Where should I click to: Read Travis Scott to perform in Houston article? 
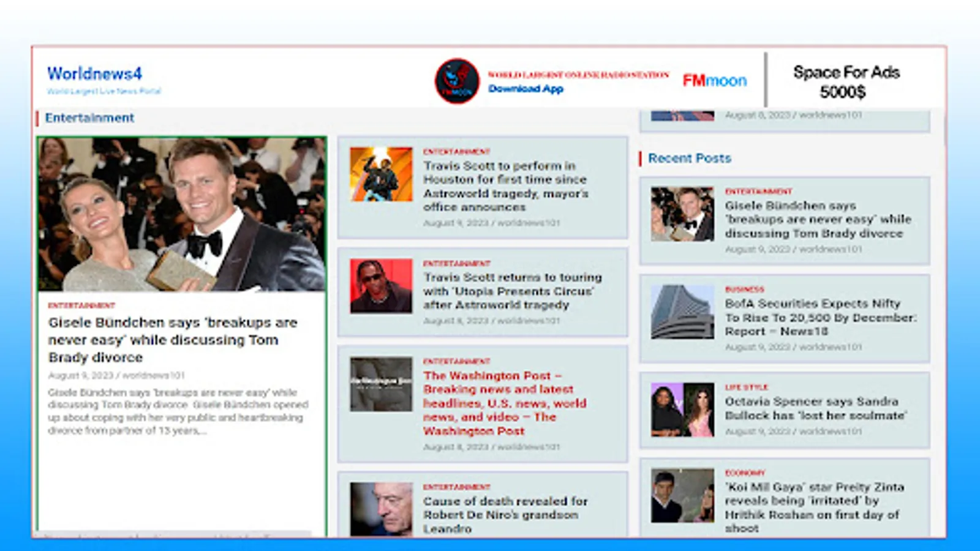(506, 186)
